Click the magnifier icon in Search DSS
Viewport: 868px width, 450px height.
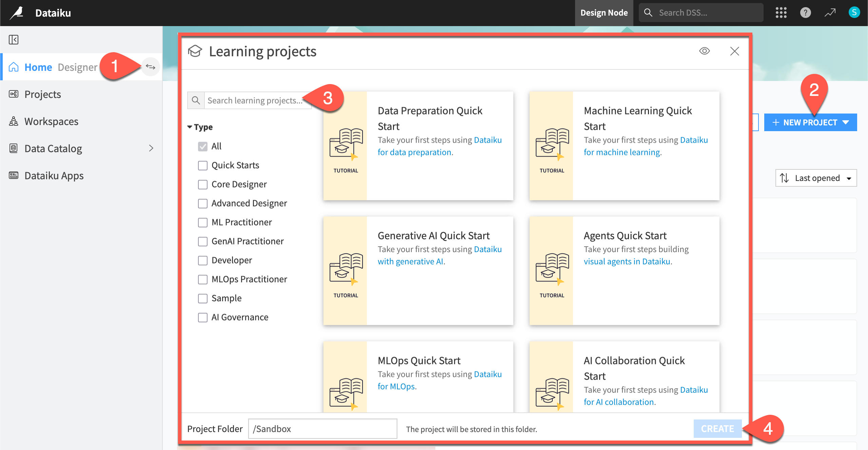click(648, 13)
